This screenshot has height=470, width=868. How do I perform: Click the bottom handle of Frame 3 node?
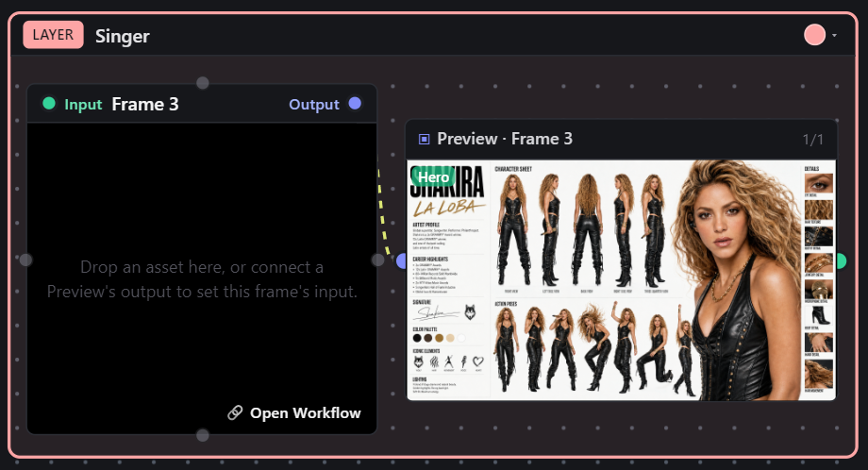tap(203, 435)
